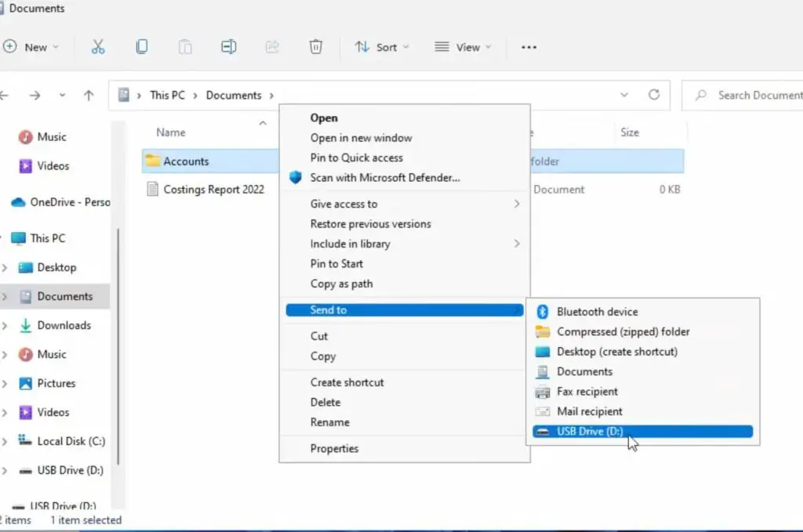Open the Sort dropdown

pyautogui.click(x=383, y=47)
